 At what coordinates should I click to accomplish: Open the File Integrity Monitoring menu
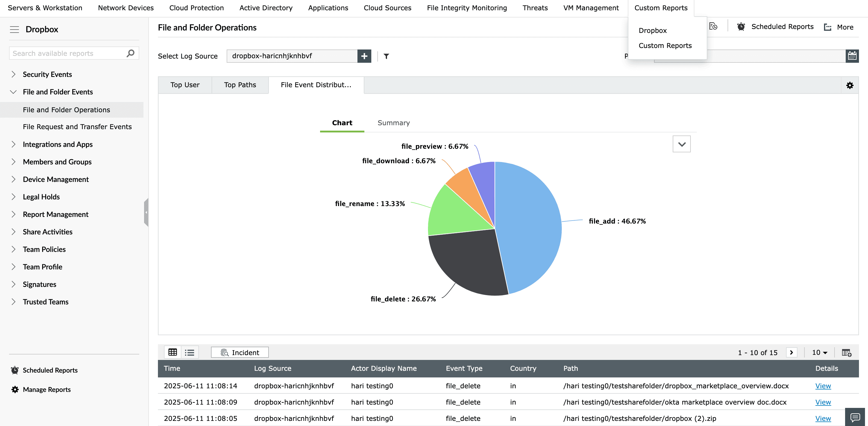click(467, 8)
